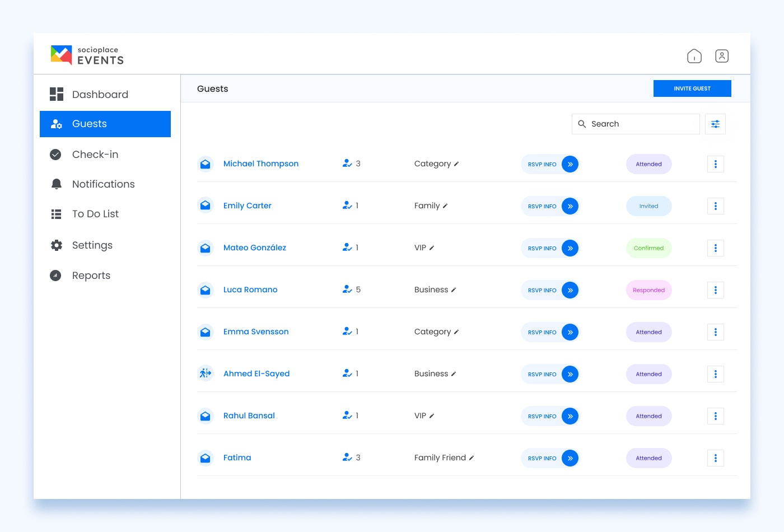This screenshot has height=532, width=784.
Task: Click the Invited status badge for Emily Carter
Action: [x=649, y=206]
